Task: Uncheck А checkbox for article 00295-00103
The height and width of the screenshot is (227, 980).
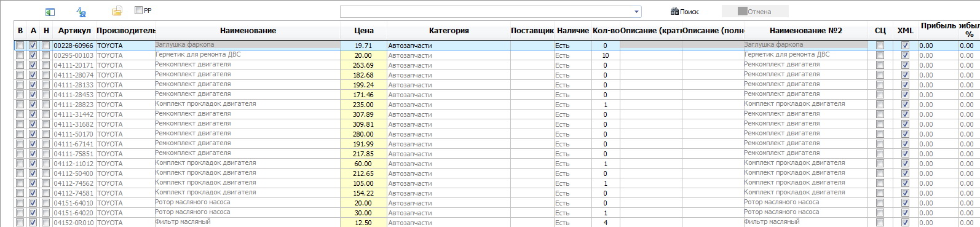Action: tap(33, 55)
